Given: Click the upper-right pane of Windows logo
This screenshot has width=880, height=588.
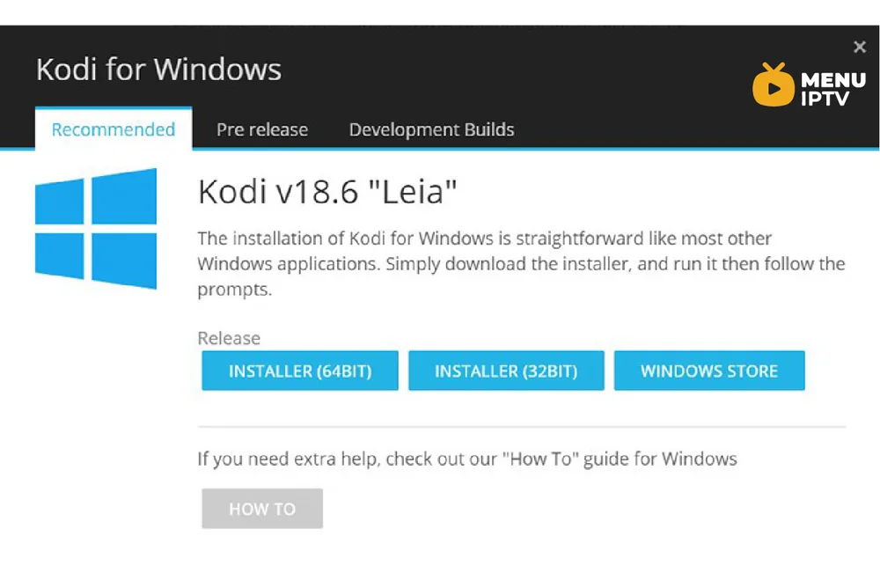Looking at the screenshot, I should coord(124,196).
